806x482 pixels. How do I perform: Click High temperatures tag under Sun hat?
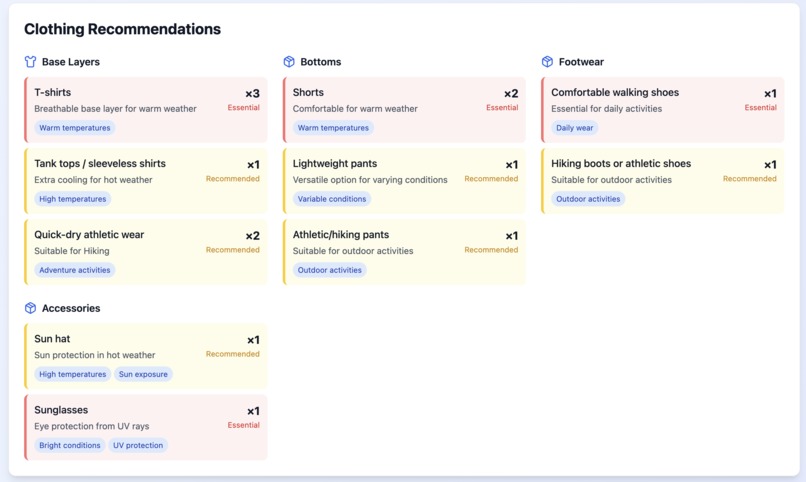(x=72, y=374)
